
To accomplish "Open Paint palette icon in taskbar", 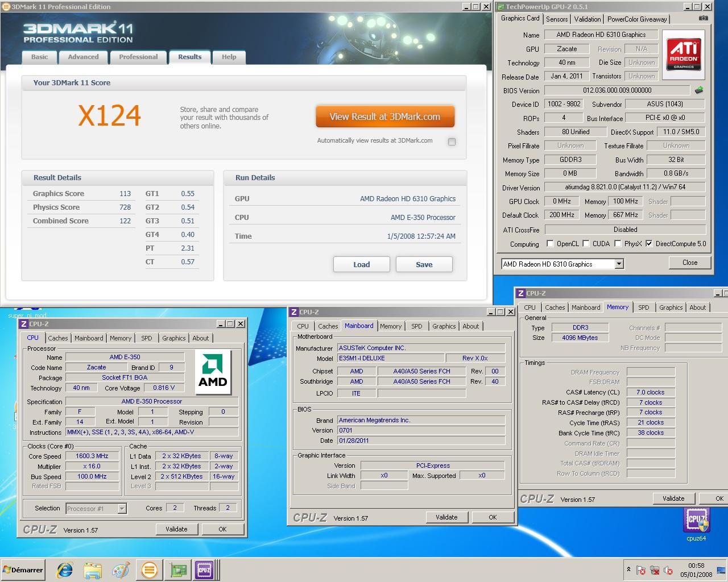I will 121,570.
